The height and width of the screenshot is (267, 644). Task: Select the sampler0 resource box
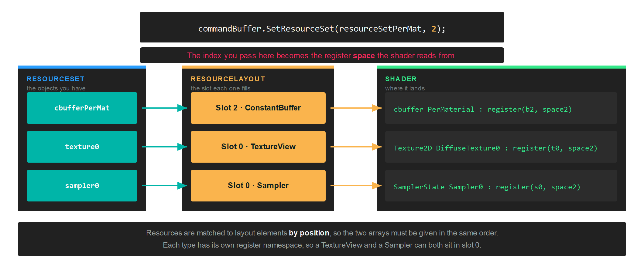pos(82,186)
